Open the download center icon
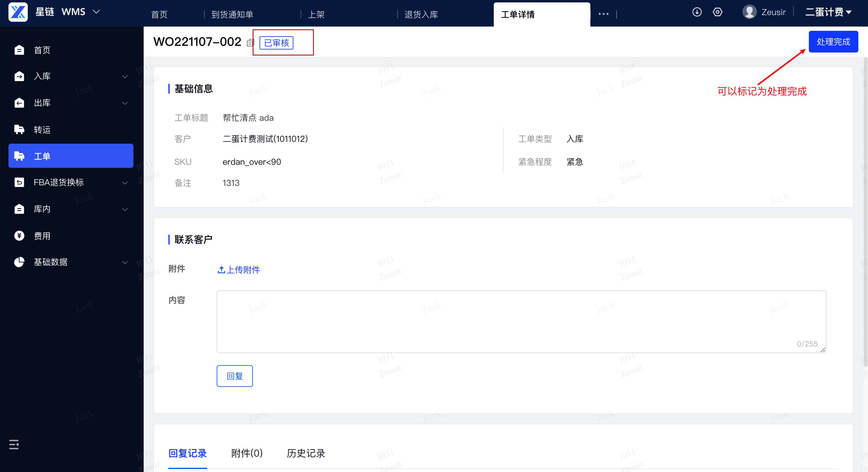This screenshot has width=868, height=472. [x=697, y=12]
